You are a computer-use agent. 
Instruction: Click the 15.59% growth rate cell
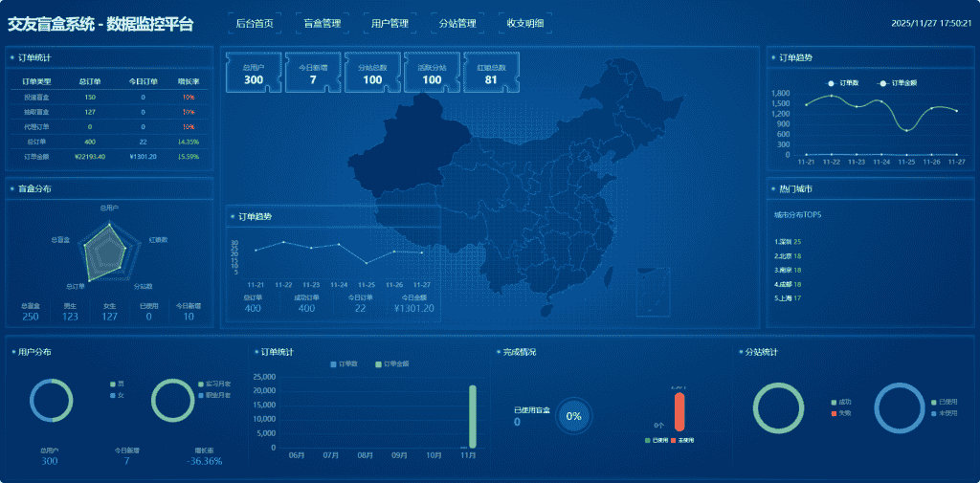(189, 156)
